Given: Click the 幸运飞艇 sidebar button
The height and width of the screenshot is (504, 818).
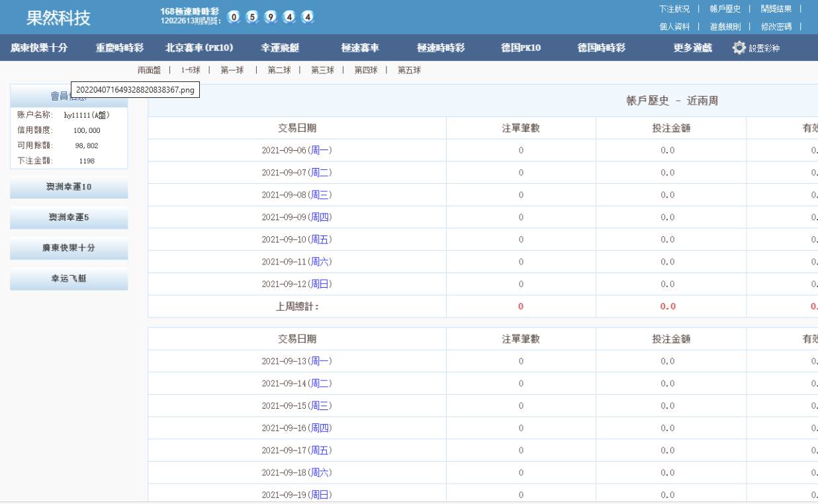Looking at the screenshot, I should click(69, 278).
